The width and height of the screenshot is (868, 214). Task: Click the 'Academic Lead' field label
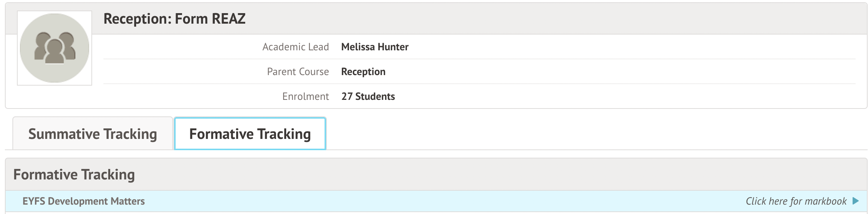click(296, 47)
